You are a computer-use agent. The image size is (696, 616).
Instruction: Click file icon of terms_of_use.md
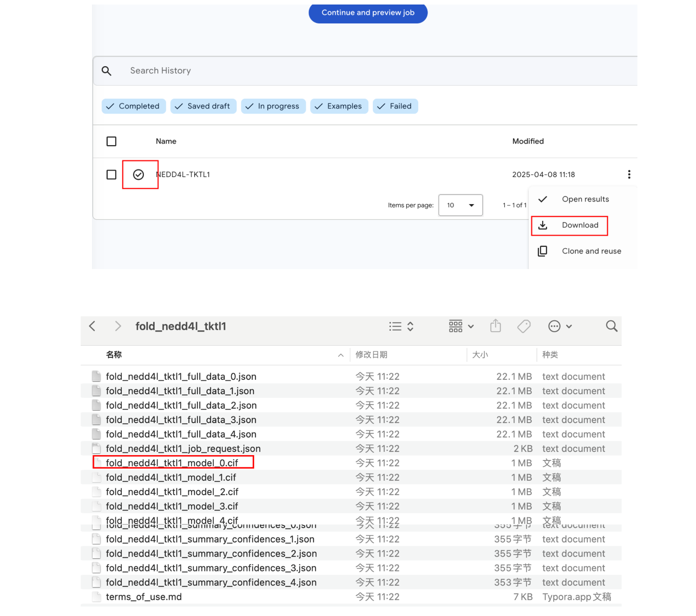point(96,597)
